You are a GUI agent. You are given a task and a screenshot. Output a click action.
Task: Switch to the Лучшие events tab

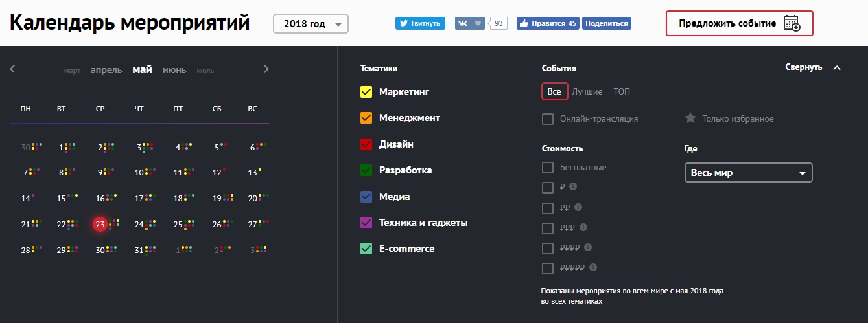587,92
